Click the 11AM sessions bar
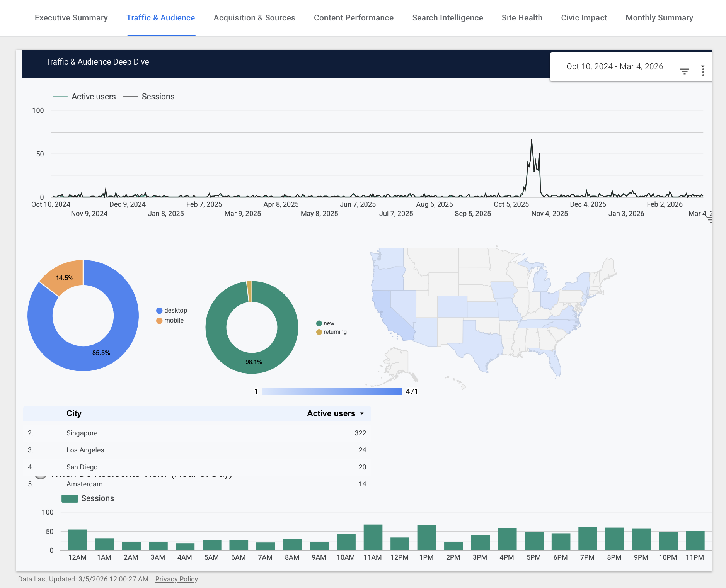This screenshot has width=726, height=588. pyautogui.click(x=373, y=537)
